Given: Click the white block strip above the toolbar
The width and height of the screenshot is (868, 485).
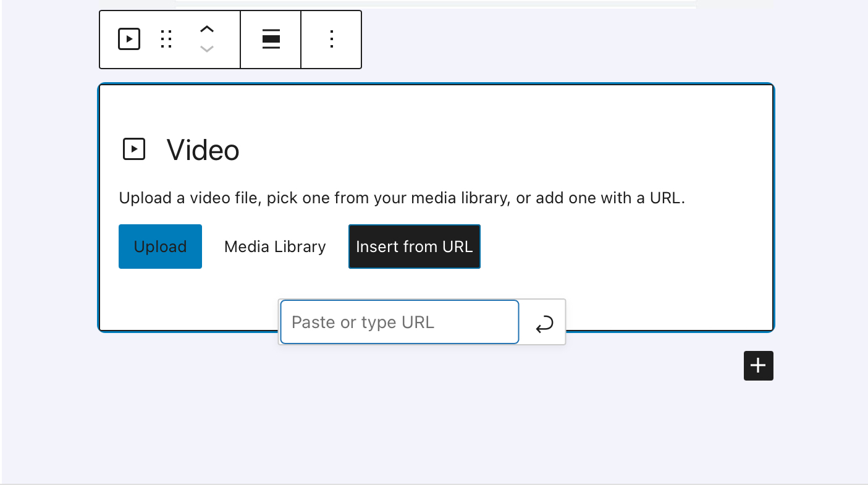Looking at the screenshot, I should click(x=436, y=4).
